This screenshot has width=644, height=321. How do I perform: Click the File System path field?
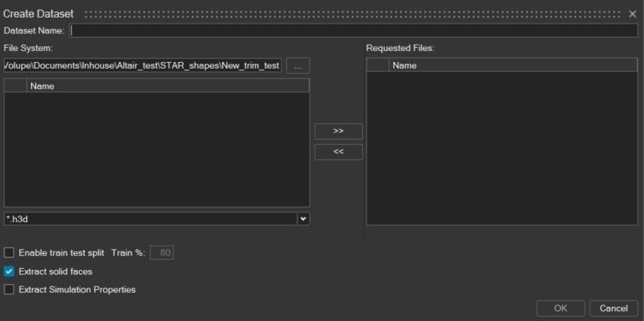click(143, 65)
